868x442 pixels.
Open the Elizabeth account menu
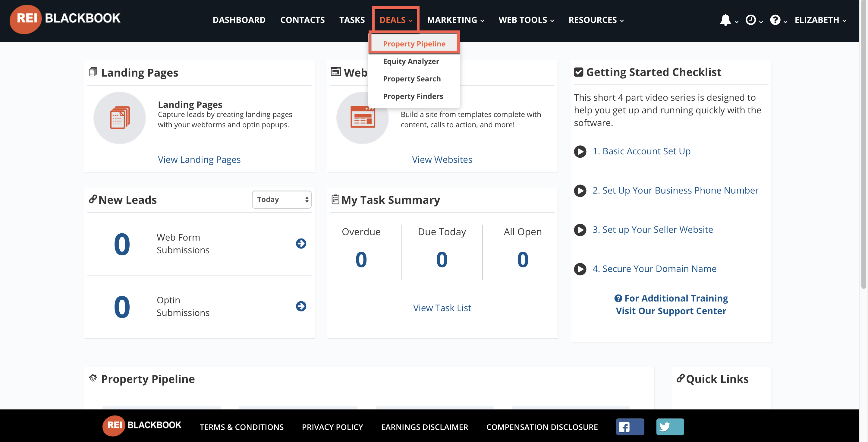coord(820,20)
